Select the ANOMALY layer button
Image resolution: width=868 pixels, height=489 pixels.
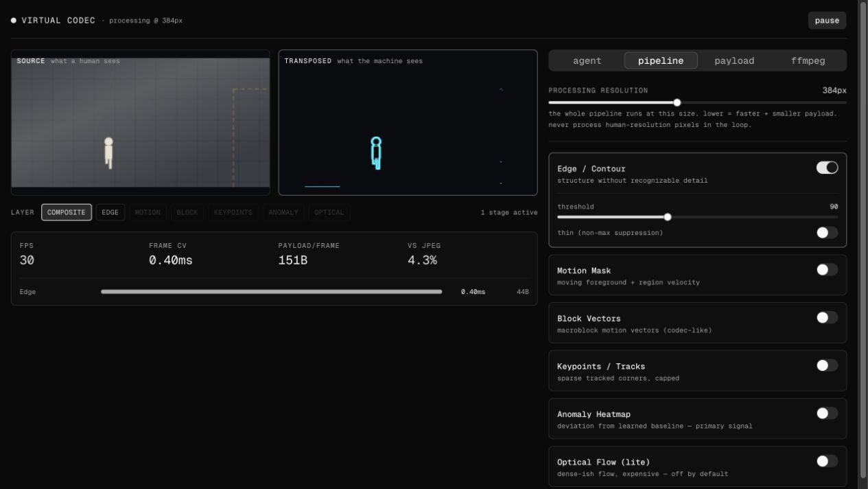283,212
